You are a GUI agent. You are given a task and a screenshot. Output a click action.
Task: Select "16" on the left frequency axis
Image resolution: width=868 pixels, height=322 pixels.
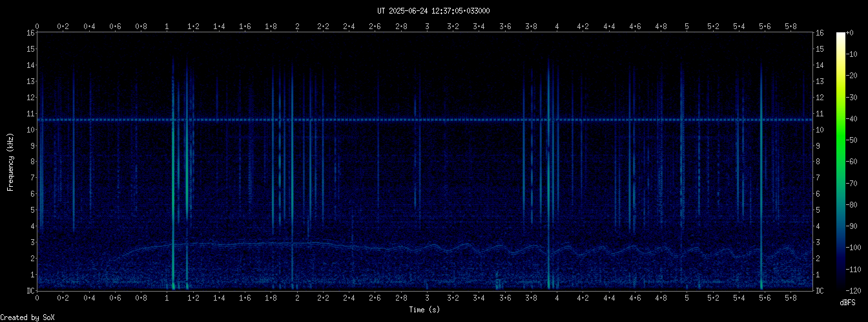point(30,33)
